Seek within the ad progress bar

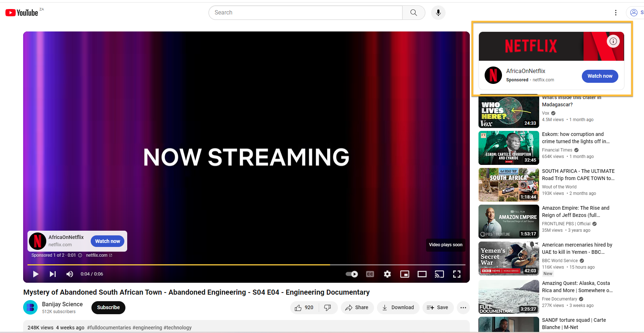(x=246, y=265)
